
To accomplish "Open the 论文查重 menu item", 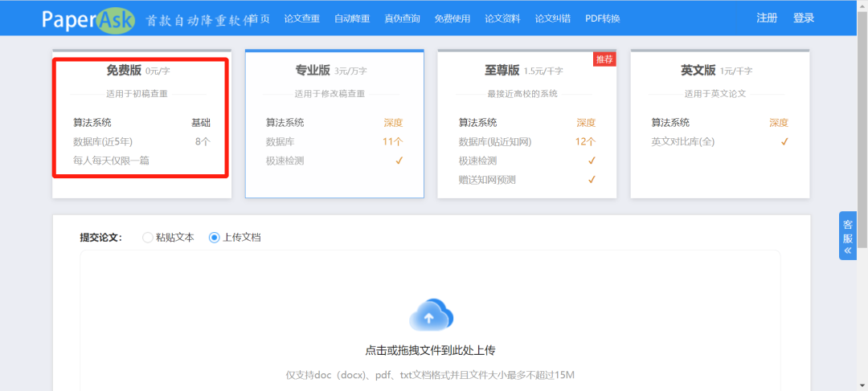I will coord(301,18).
